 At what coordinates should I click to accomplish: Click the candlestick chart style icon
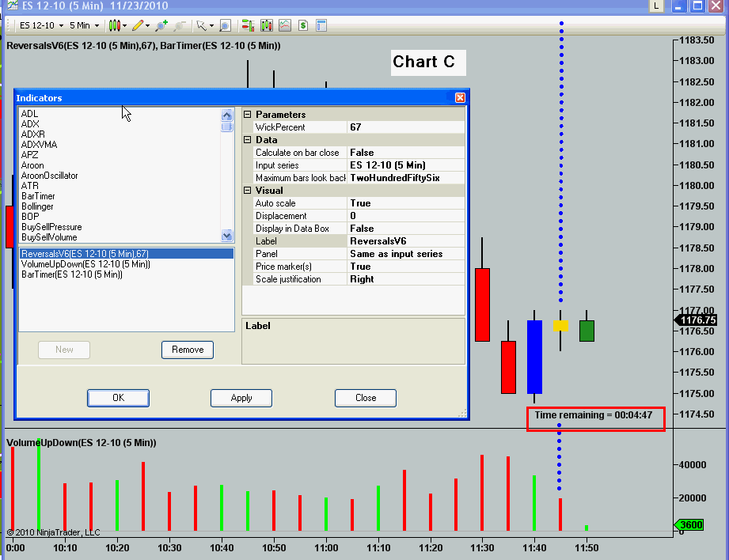(x=114, y=25)
